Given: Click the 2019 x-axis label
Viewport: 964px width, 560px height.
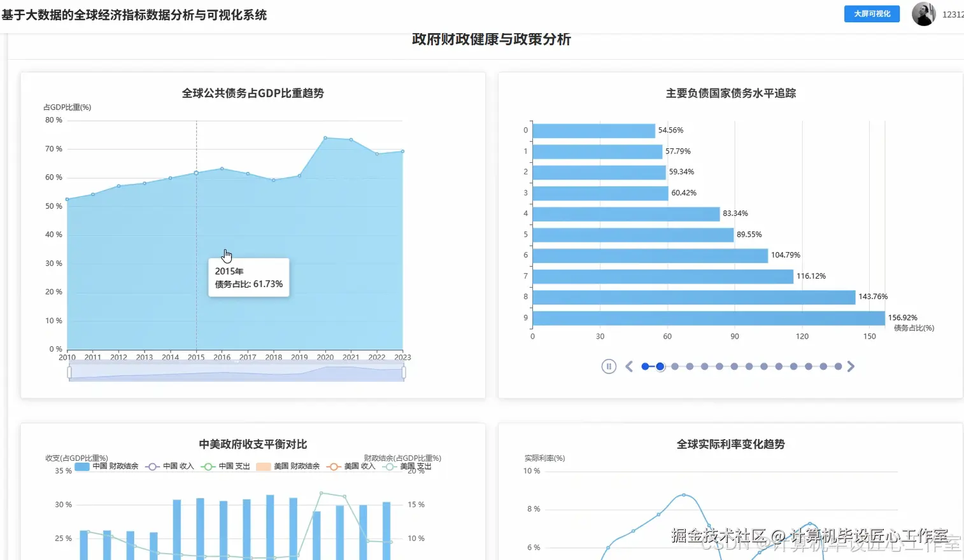Looking at the screenshot, I should tap(299, 357).
